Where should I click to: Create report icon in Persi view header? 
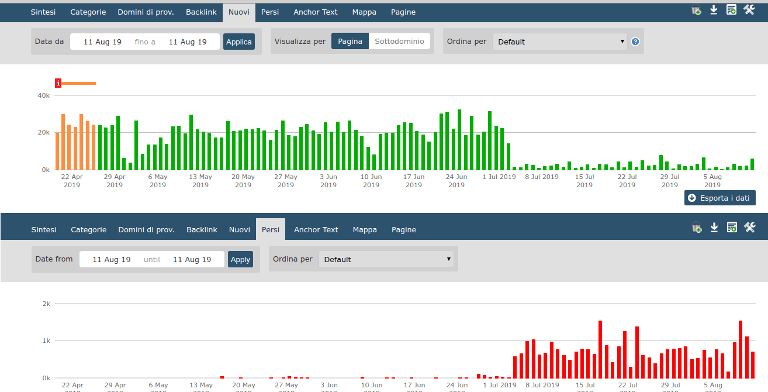tap(732, 227)
